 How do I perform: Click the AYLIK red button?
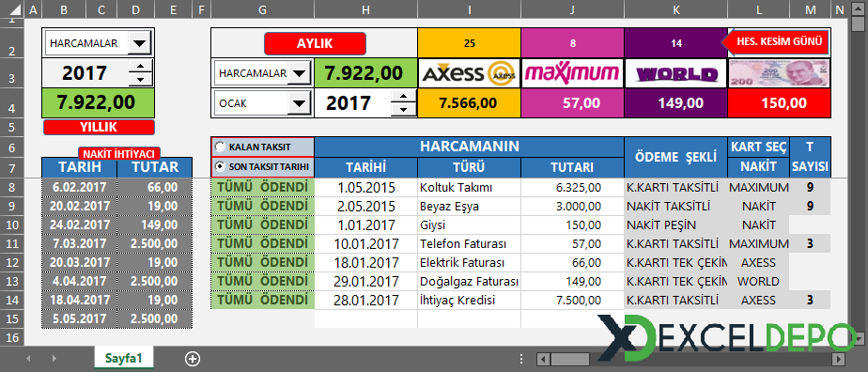315,44
